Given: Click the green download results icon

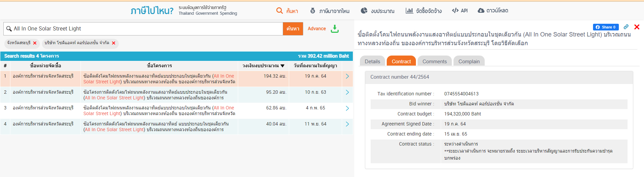Looking at the screenshot, I should point(334,29).
